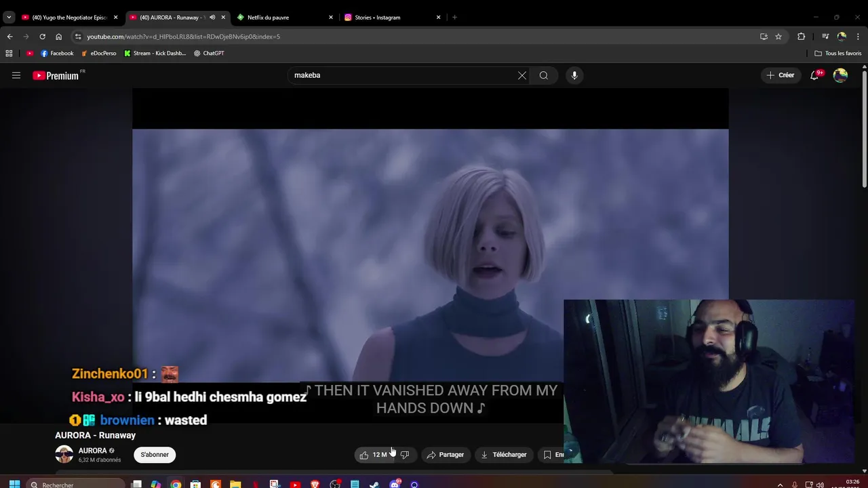Screen dimensions: 868x488
Task: Go back in browser history
Action: (x=9, y=37)
